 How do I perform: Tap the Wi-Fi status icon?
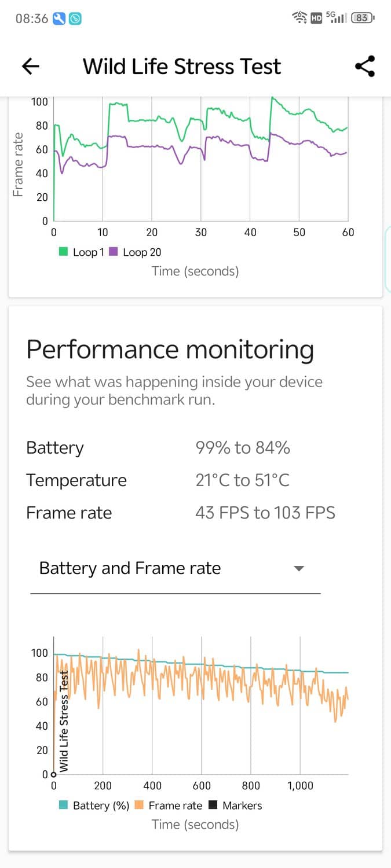[300, 18]
